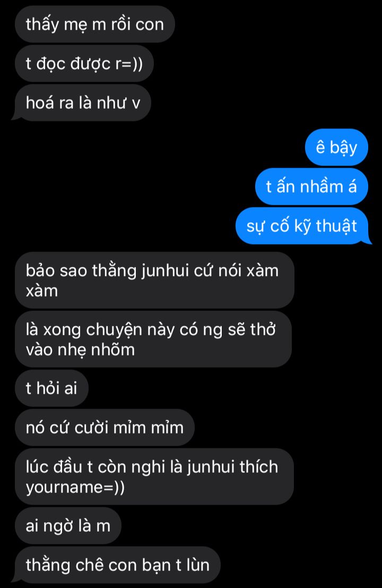Viewport: 382px width, 588px height.
Task: Tap the message 'lúc đầu t còn nghi'
Action: click(x=154, y=477)
